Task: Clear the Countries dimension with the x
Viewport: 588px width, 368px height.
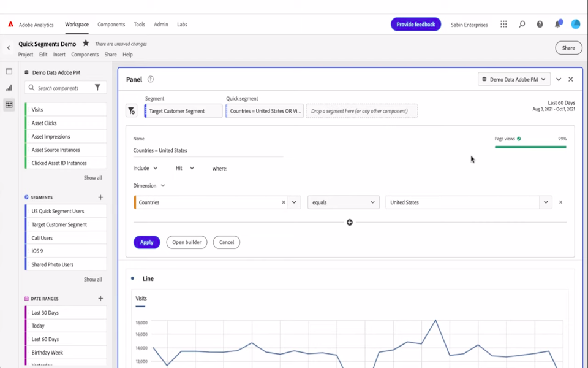Action: (x=284, y=202)
